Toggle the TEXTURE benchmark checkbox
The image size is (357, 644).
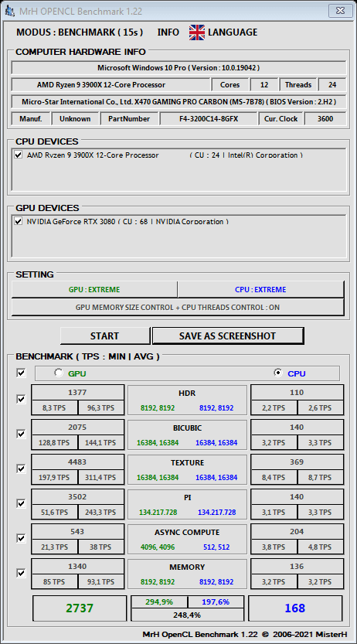(x=21, y=469)
